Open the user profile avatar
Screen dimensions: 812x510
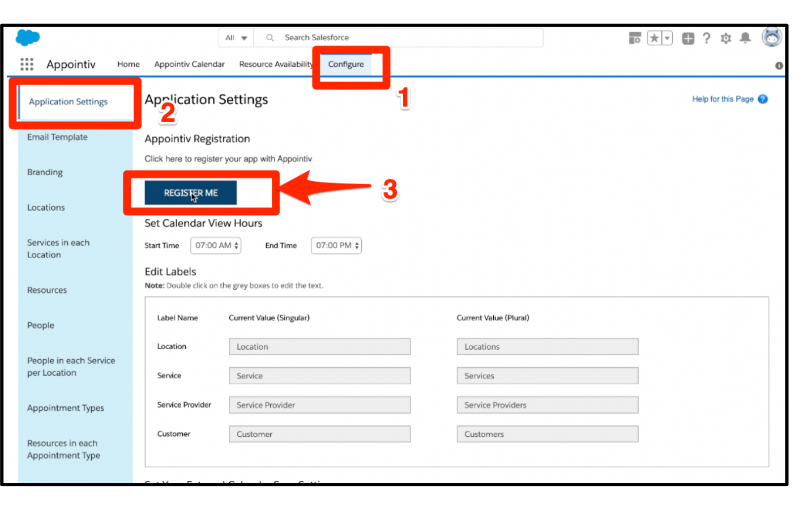click(x=772, y=37)
